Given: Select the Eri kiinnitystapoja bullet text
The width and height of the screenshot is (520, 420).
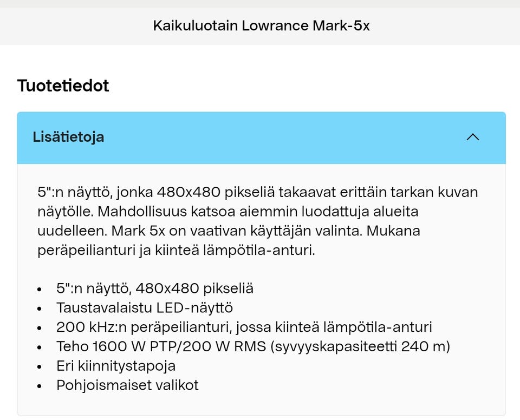Looking at the screenshot, I should pyautogui.click(x=115, y=366).
